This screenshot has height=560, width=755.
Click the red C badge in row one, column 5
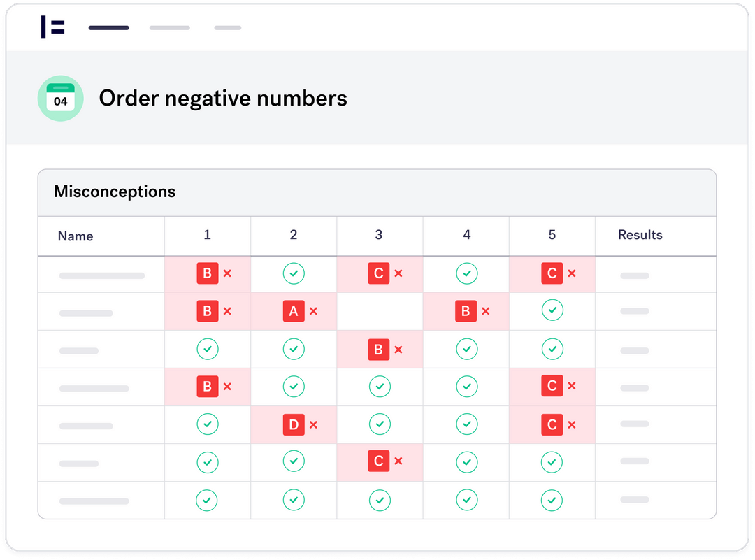[552, 273]
